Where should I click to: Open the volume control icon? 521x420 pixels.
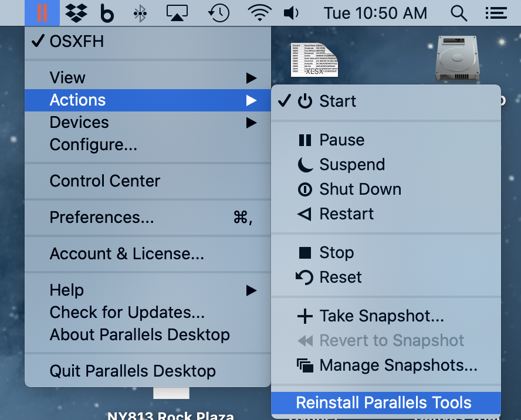tap(291, 13)
